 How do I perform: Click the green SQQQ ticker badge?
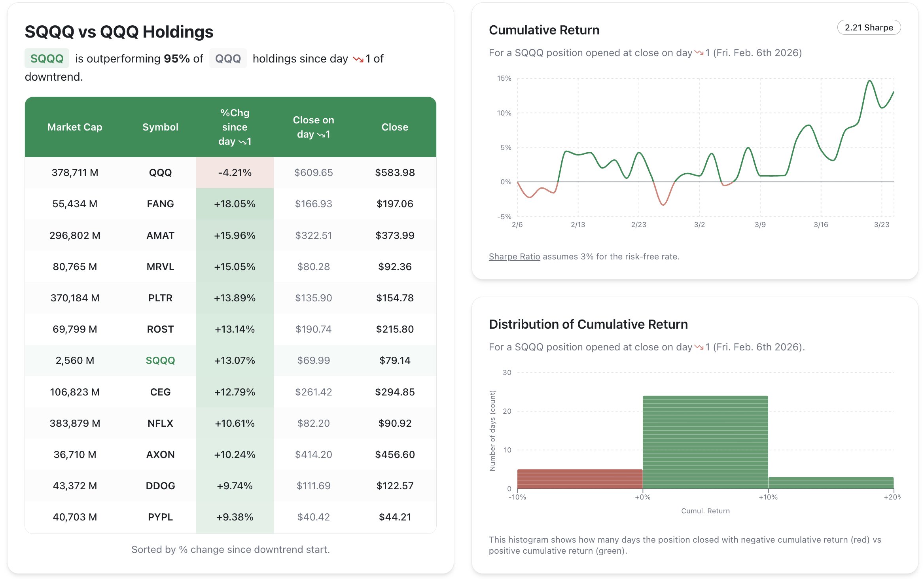tap(47, 59)
